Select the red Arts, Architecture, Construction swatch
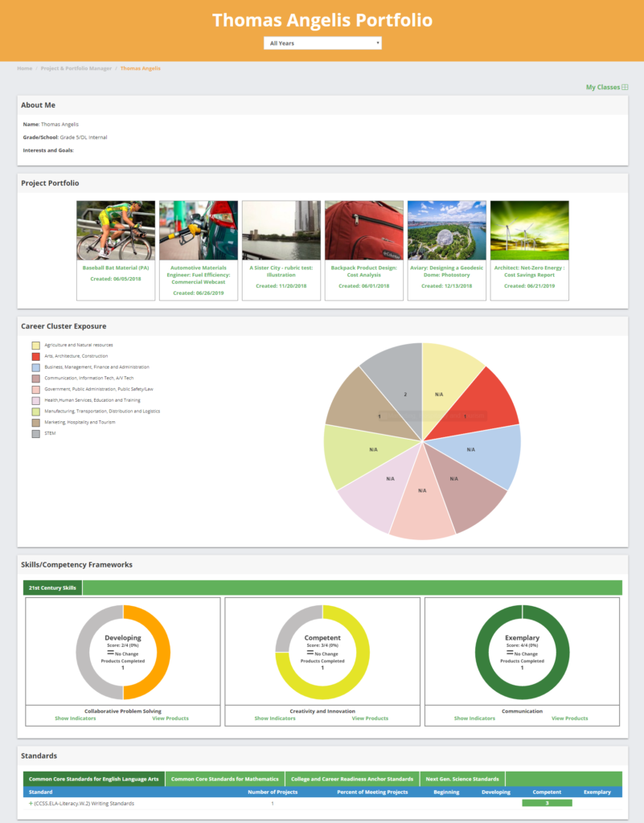 (x=36, y=356)
